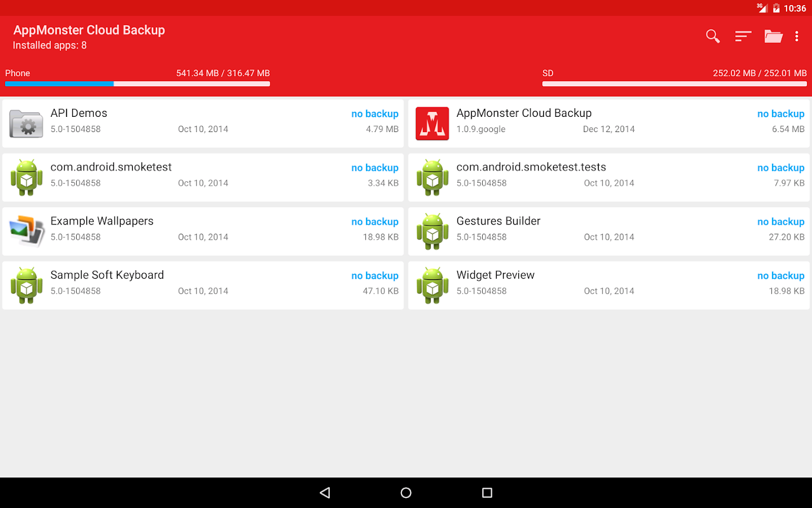
Task: Select the API Demos app name
Action: (79, 113)
